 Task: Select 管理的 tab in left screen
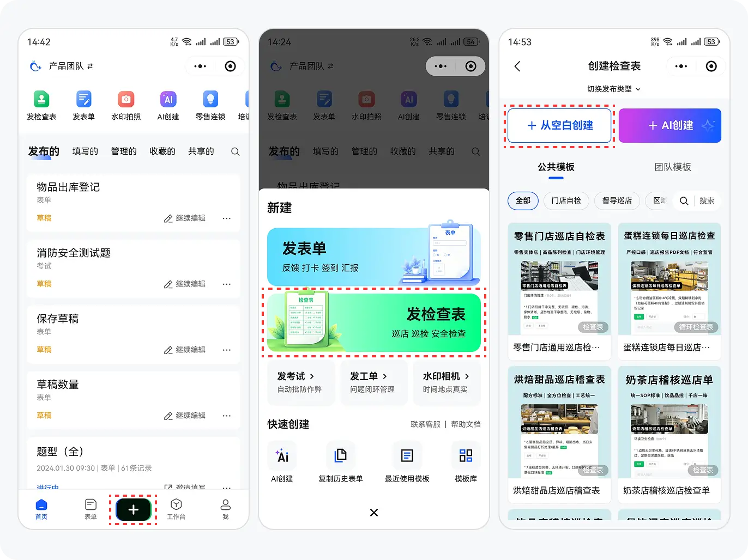click(x=124, y=151)
